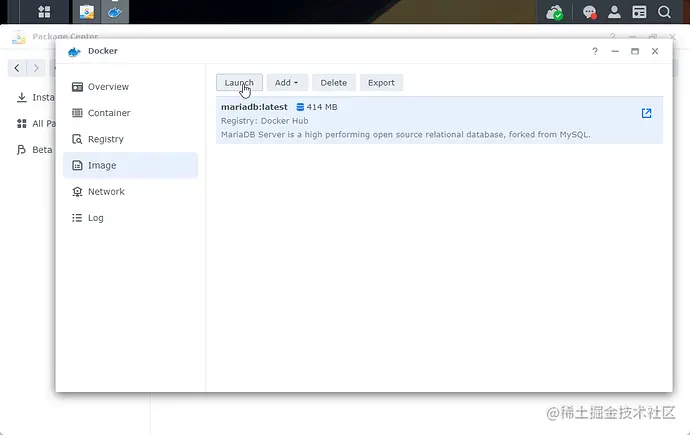Open the cloud sync status tray icon
The width and height of the screenshot is (690, 435).
pos(554,12)
